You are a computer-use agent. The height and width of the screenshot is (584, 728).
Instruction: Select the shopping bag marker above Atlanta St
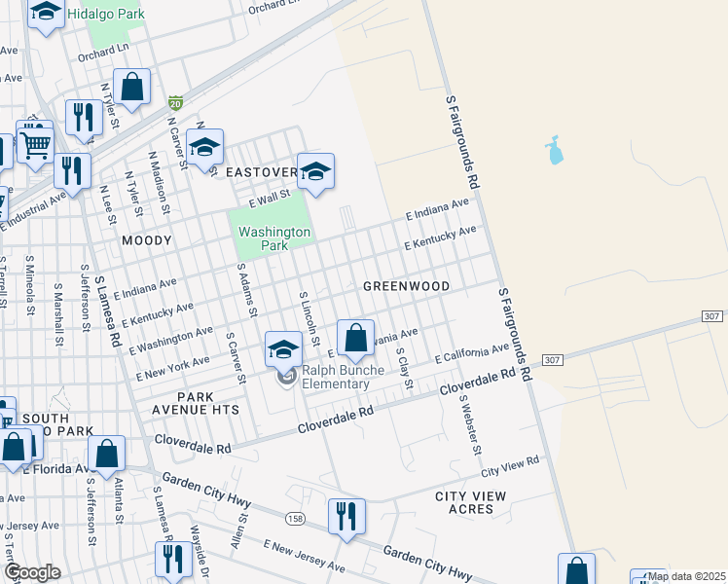(x=107, y=453)
